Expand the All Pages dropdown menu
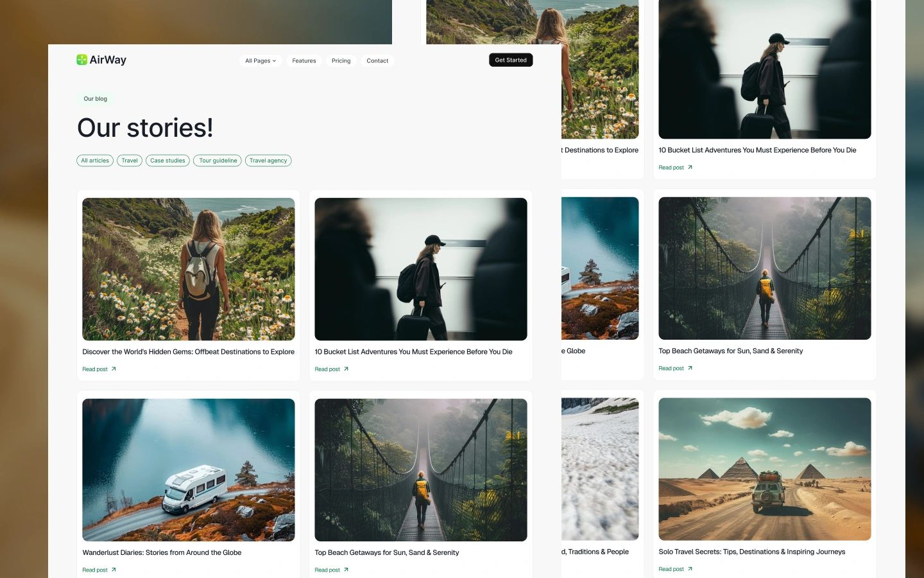924x578 pixels. coord(261,61)
